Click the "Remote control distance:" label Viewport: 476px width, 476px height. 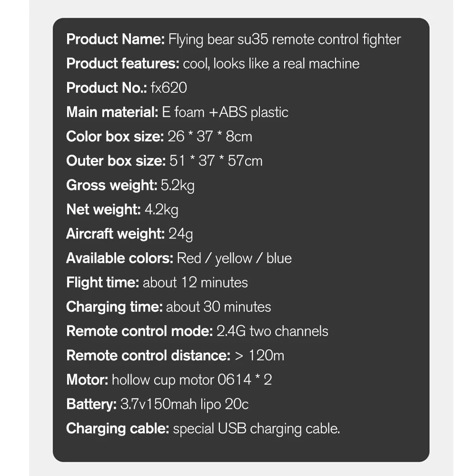coord(149,356)
